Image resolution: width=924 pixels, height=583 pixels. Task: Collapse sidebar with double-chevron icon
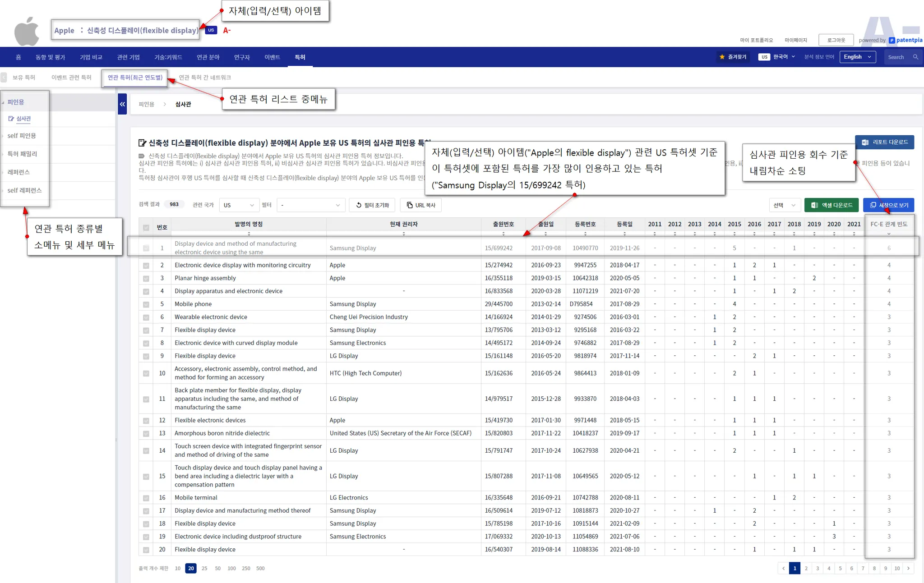pos(122,104)
